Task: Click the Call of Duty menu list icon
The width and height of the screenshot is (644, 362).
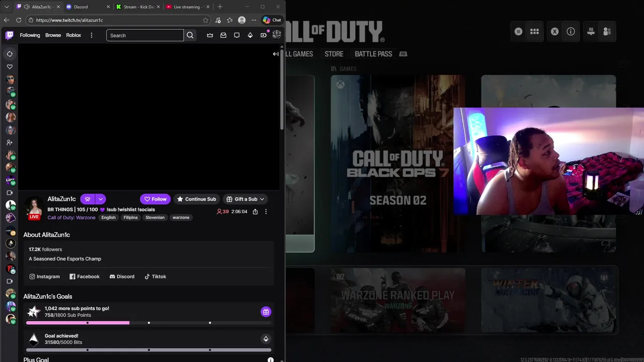Action: pos(518,31)
